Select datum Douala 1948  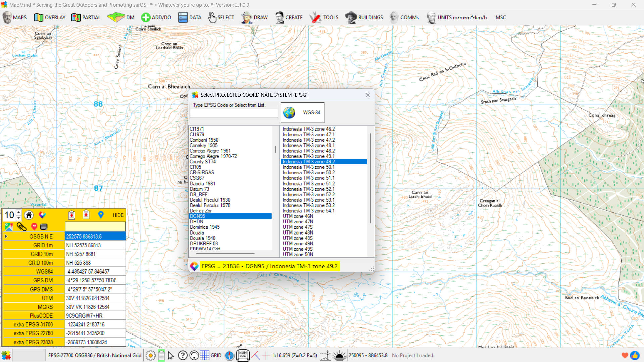203,238
